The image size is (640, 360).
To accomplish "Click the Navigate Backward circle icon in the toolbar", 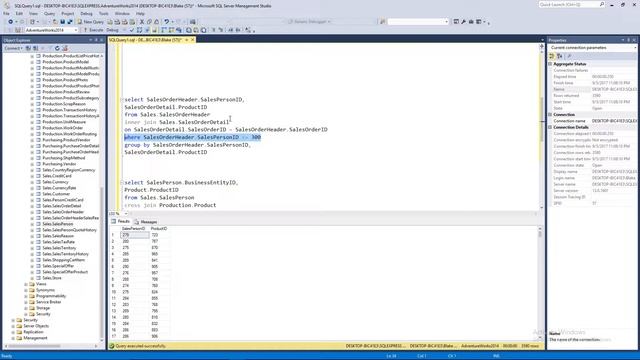I will (x=11, y=22).
